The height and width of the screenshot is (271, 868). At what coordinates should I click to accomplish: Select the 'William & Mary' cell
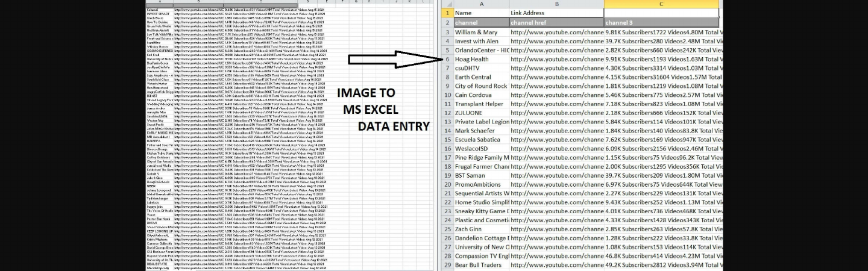[x=481, y=32]
